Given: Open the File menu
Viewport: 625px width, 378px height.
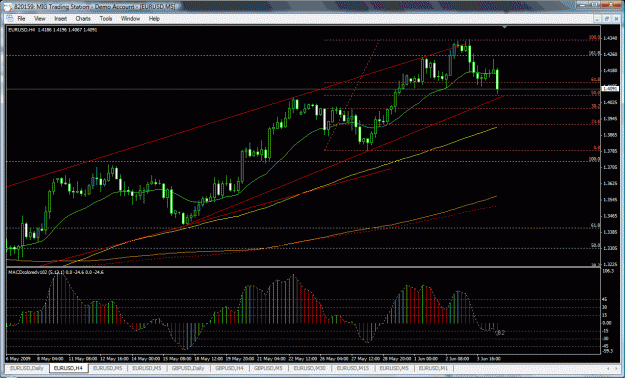Looking at the screenshot, I should click(x=21, y=19).
